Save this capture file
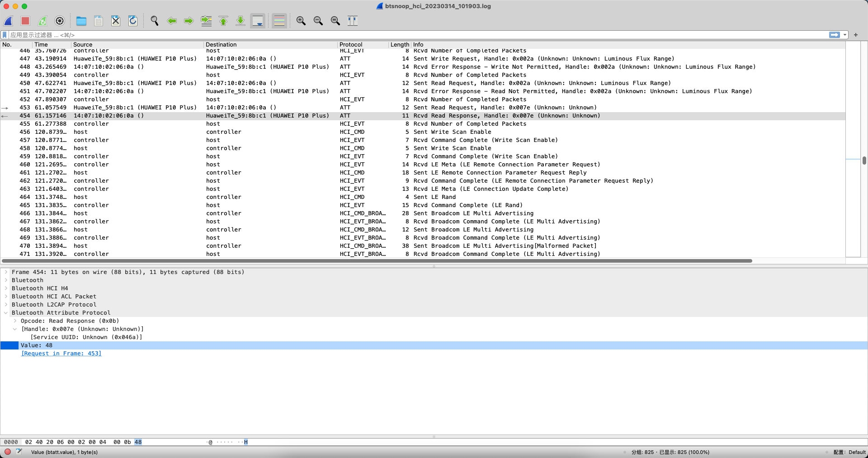Viewport: 868px width, 458px height. [x=99, y=21]
